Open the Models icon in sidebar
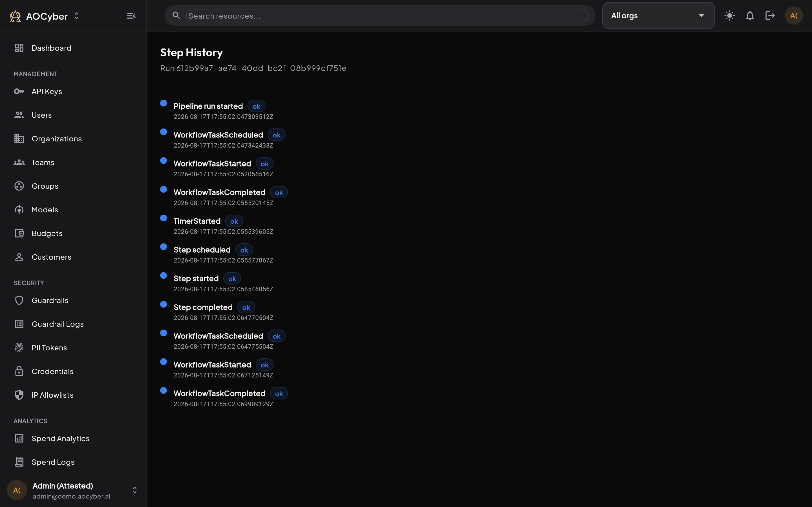 tap(19, 210)
